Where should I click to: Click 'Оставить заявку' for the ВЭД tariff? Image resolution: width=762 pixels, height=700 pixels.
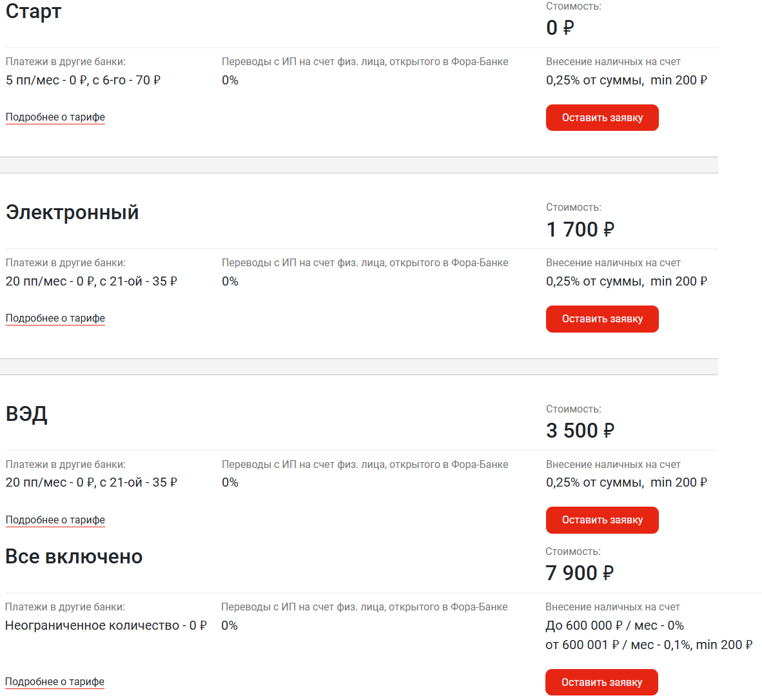point(602,520)
